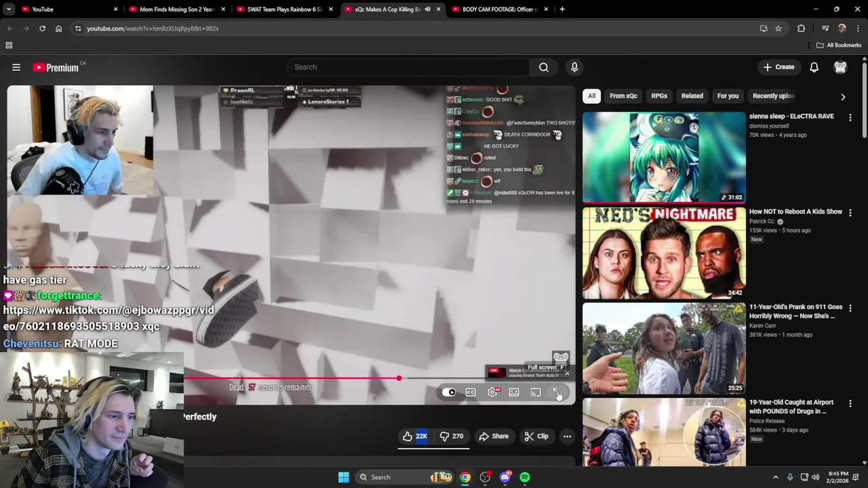Open the taskbar clock and date
The image size is (868, 488).
click(x=838, y=477)
